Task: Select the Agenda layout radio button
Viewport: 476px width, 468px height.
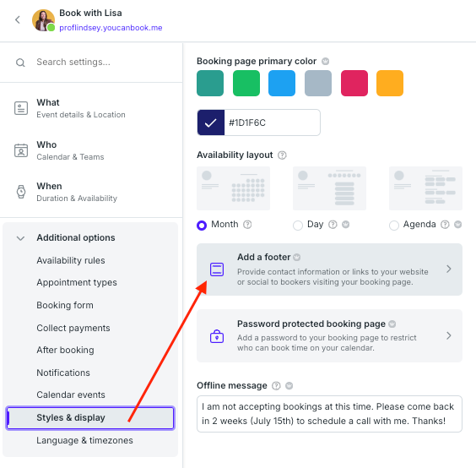Action: (x=394, y=226)
